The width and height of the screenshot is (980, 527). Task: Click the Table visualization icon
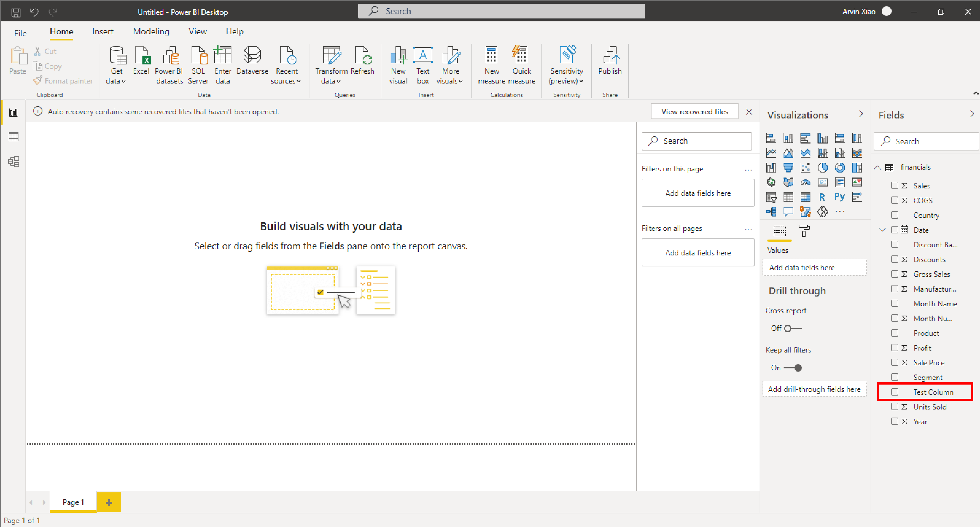(787, 197)
